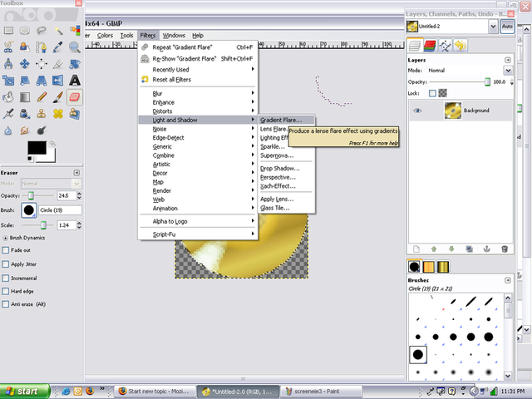Select the Text tool
Screen dimensions: 532x399
[x=75, y=81]
